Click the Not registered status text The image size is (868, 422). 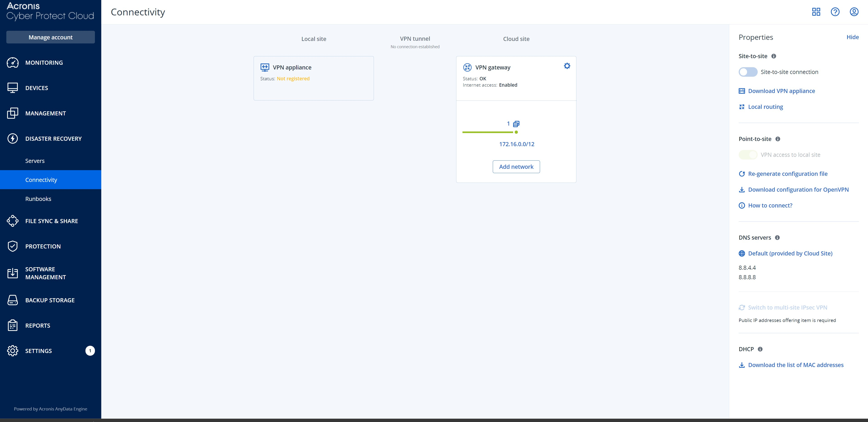coord(293,79)
